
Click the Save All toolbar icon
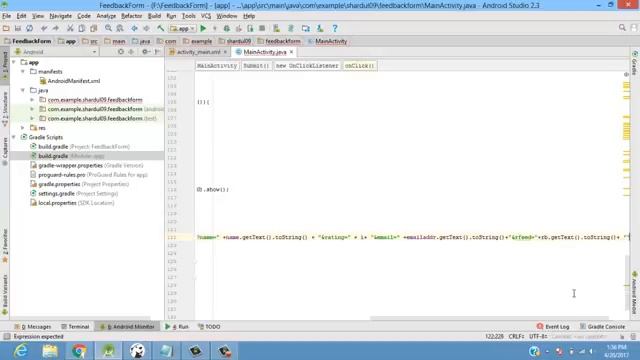[18, 28]
